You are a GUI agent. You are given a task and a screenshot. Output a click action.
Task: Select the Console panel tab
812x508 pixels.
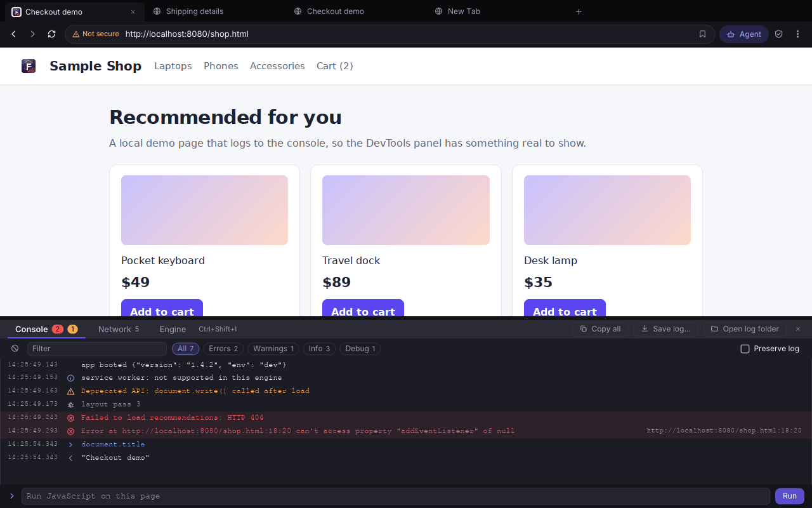coord(46,329)
